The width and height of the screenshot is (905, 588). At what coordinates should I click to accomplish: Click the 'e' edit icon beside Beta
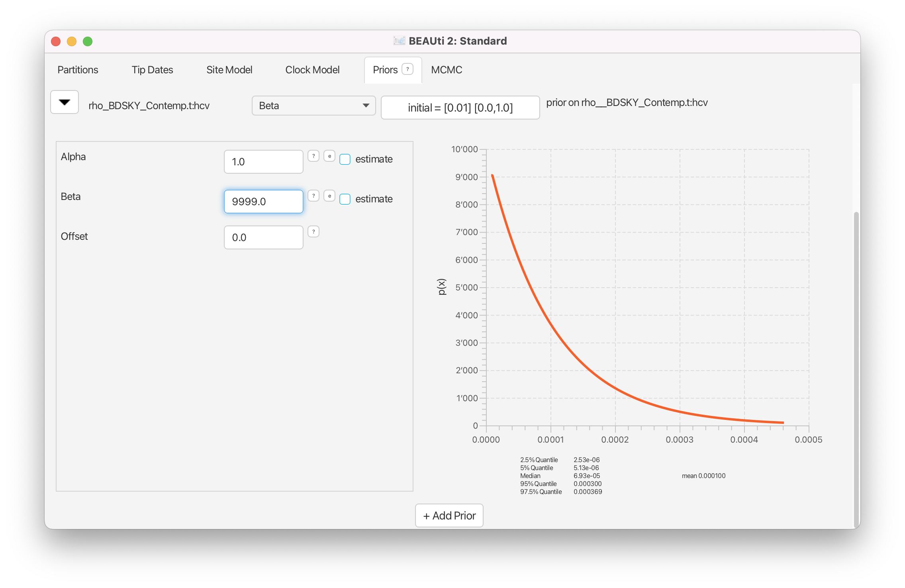(x=329, y=196)
